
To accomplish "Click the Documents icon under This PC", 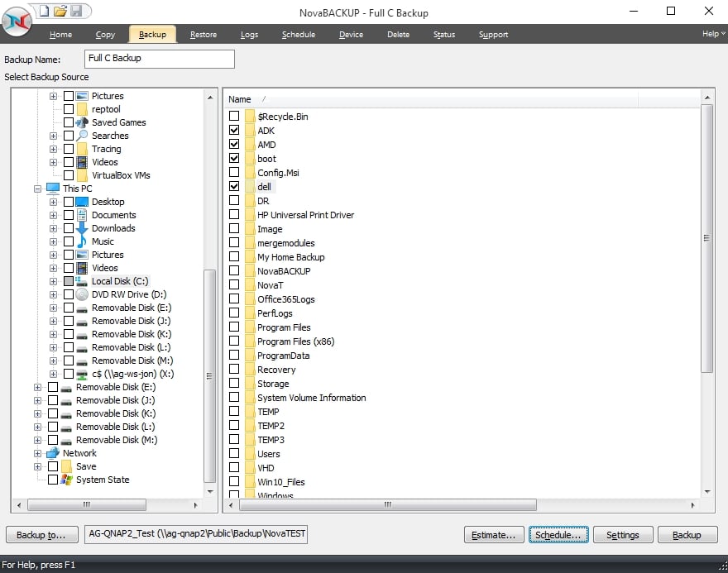I will (82, 215).
